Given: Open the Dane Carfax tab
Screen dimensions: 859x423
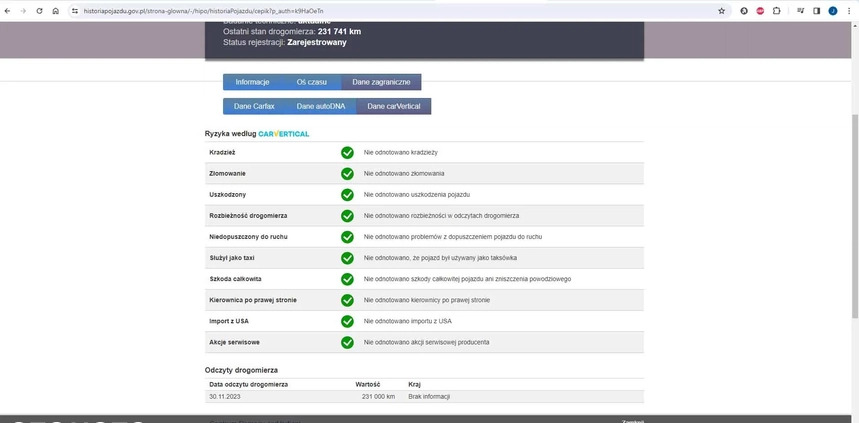Looking at the screenshot, I should click(254, 106).
